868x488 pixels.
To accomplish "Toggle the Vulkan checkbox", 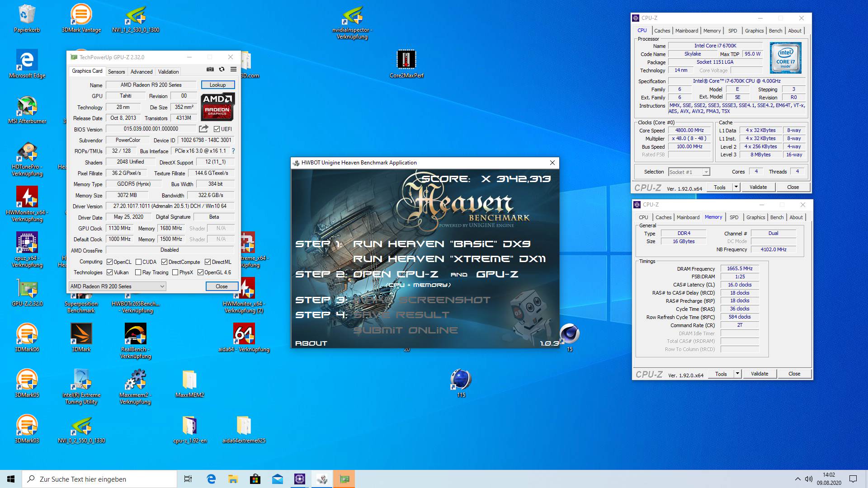I will click(x=109, y=272).
